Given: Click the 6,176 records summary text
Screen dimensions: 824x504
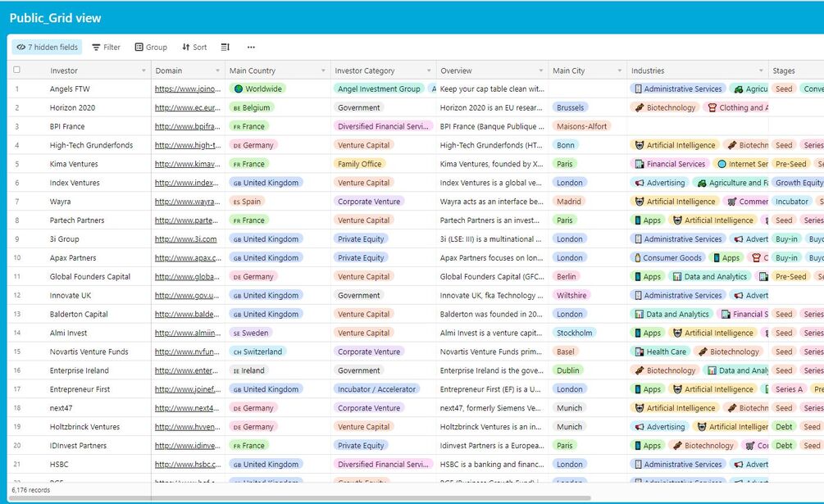Looking at the screenshot, I should click(x=31, y=490).
